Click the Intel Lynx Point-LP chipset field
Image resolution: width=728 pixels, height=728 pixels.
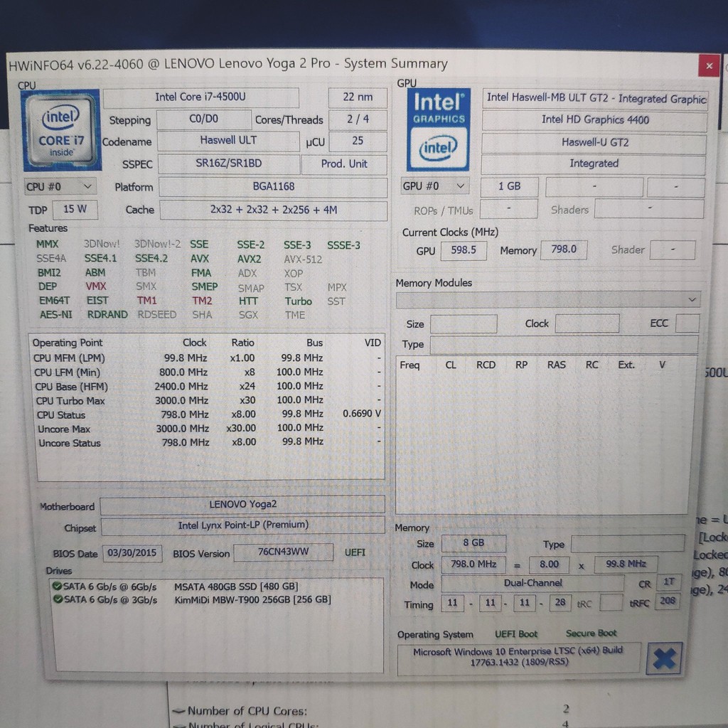(x=242, y=525)
